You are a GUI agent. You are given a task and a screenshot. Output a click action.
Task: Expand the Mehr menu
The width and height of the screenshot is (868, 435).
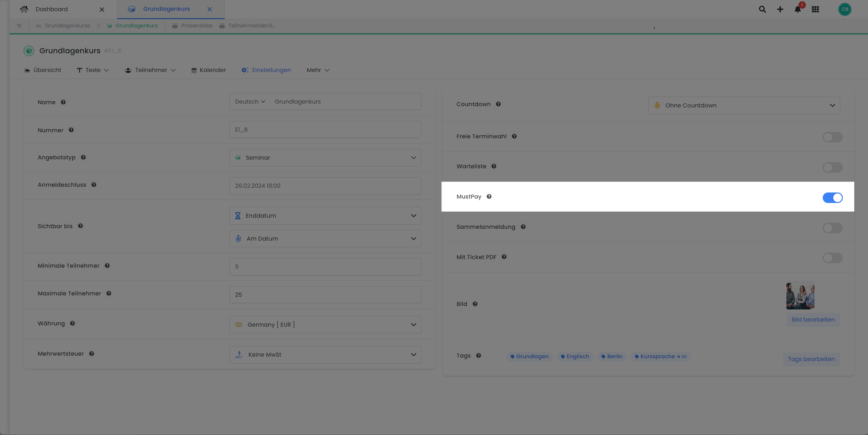tap(317, 70)
